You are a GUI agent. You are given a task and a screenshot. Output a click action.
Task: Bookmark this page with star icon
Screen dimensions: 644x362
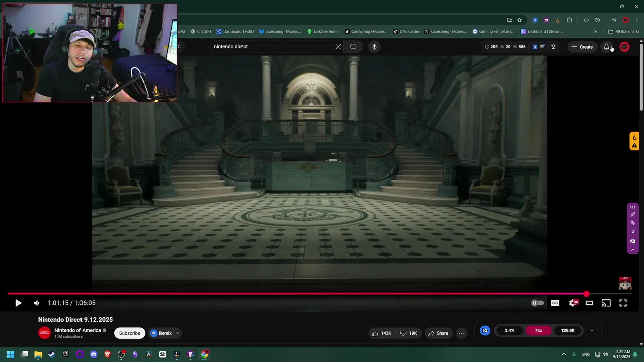pos(520,20)
